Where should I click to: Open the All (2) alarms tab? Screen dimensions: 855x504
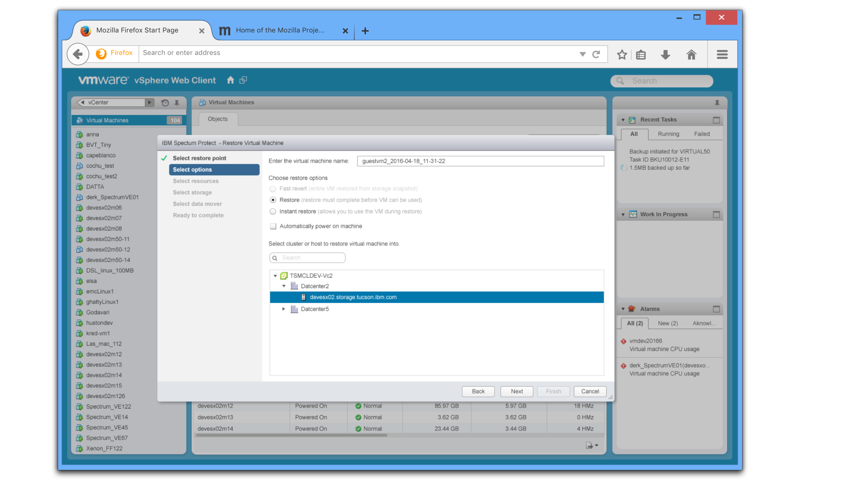click(x=634, y=324)
